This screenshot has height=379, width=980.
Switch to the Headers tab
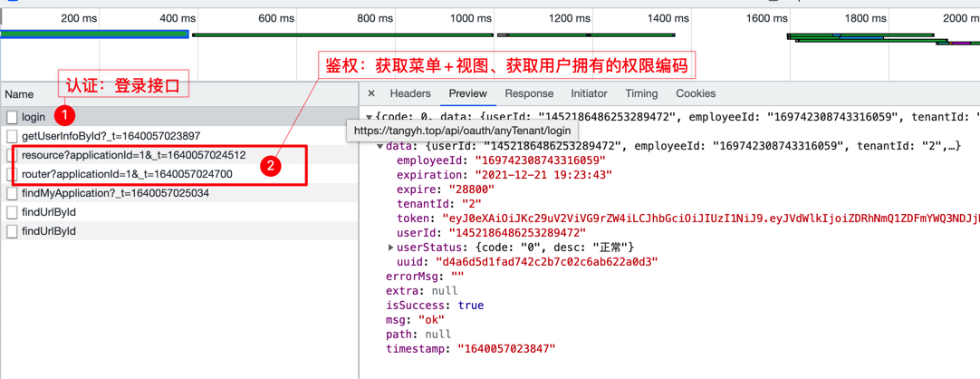pyautogui.click(x=410, y=93)
